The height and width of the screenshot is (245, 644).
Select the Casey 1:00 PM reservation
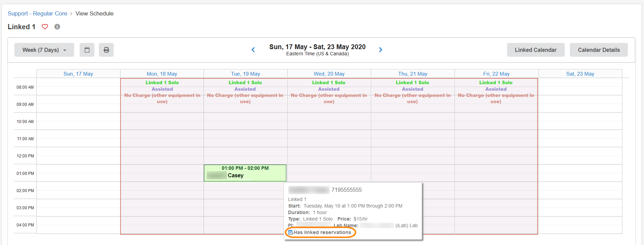click(245, 173)
